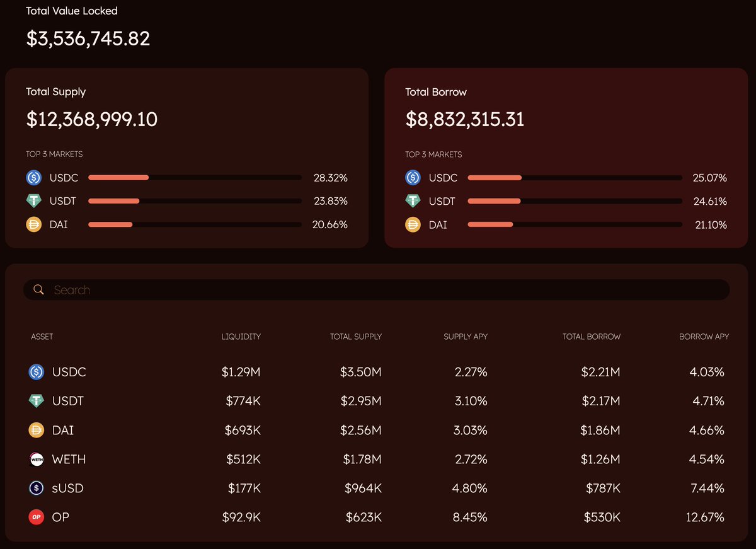Open the OP market name in table
This screenshot has height=549, width=756.
[x=60, y=517]
